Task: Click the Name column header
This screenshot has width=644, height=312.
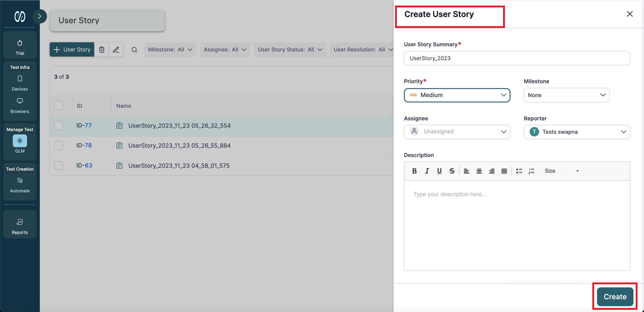Action: pos(123,106)
